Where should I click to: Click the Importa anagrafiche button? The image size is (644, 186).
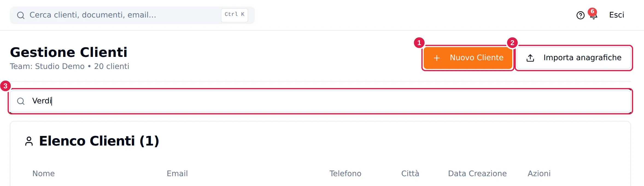574,58
